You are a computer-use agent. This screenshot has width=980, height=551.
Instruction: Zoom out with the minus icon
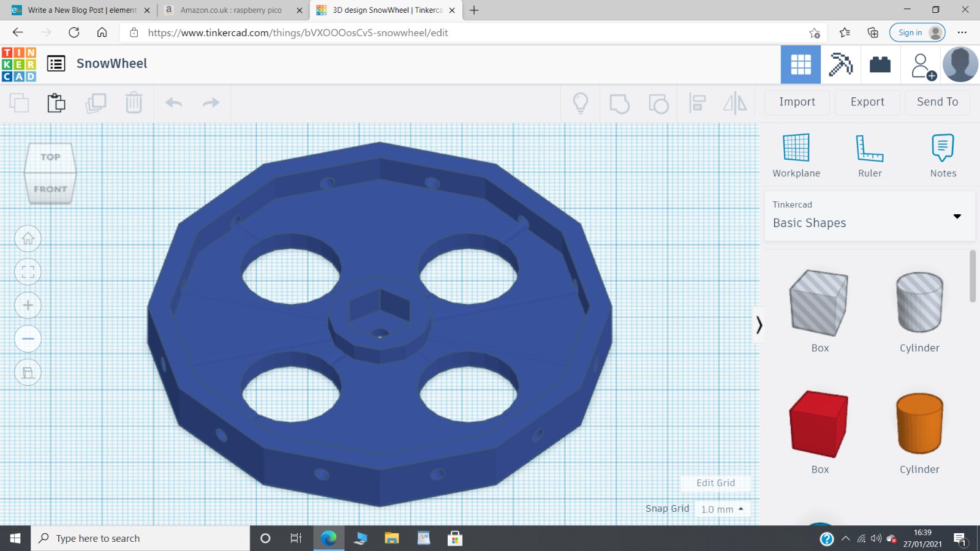(28, 339)
